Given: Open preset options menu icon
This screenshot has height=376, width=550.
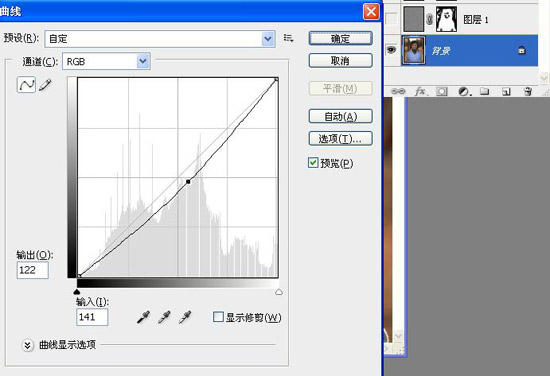Looking at the screenshot, I should [289, 38].
